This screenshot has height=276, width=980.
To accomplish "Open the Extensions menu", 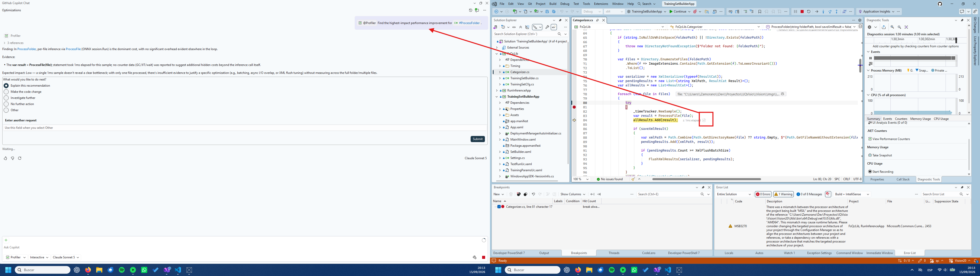I will pyautogui.click(x=601, y=4).
